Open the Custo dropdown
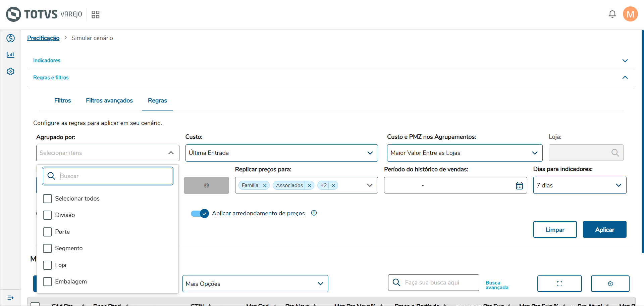The width and height of the screenshot is (644, 306). (281, 153)
